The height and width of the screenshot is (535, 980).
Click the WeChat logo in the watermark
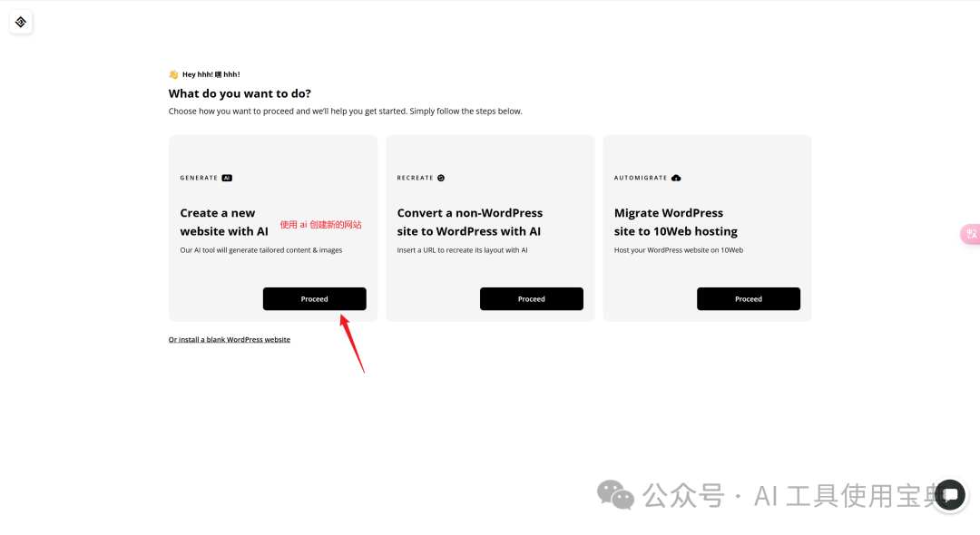616,495
